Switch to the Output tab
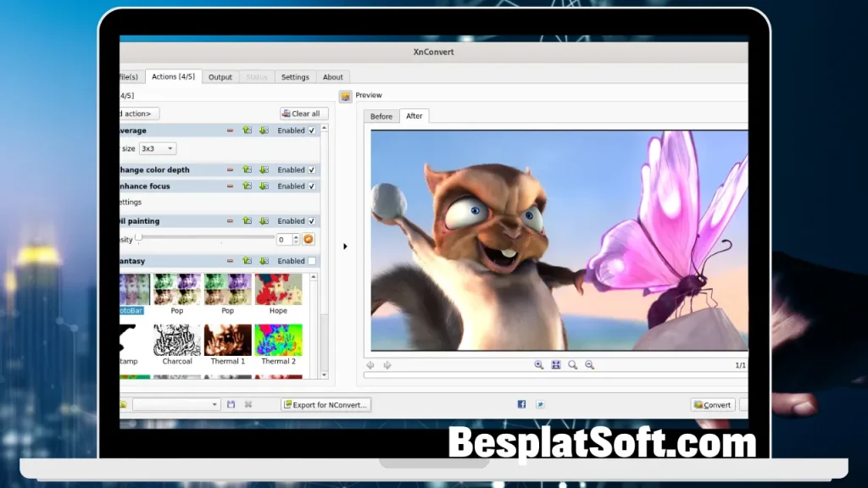The height and width of the screenshot is (488, 868). pyautogui.click(x=220, y=76)
